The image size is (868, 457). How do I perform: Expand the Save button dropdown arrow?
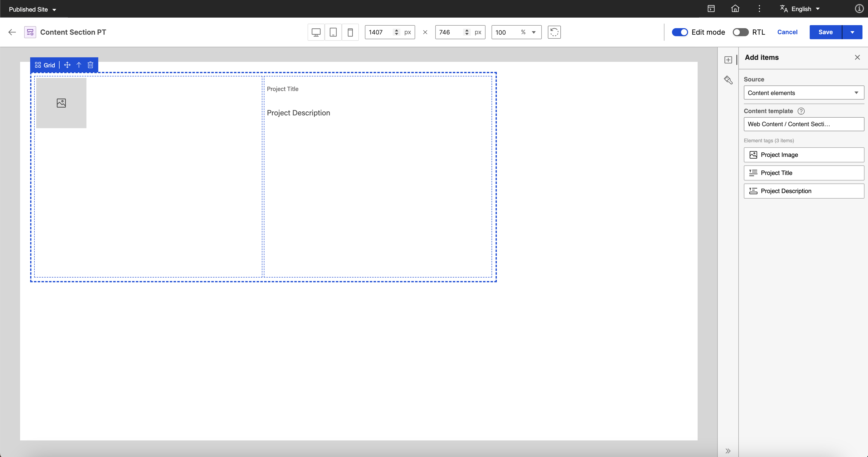852,32
